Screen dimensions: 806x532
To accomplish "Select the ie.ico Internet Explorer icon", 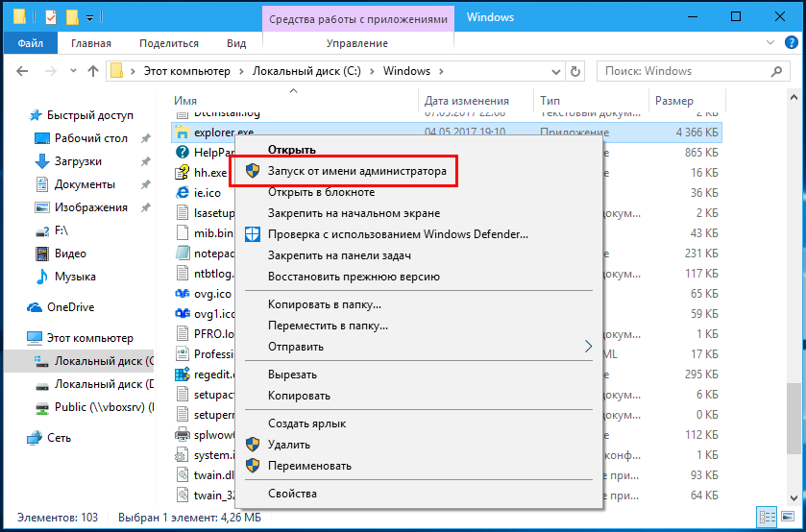I will click(x=182, y=193).
